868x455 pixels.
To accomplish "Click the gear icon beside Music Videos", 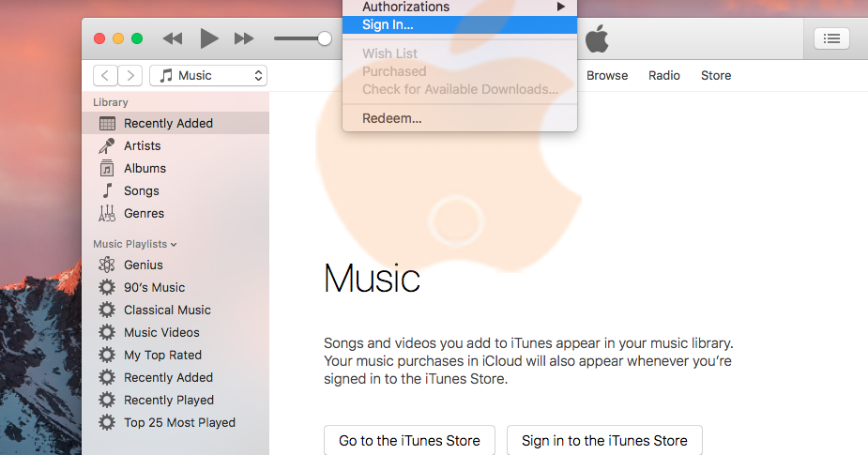I will pyautogui.click(x=107, y=332).
